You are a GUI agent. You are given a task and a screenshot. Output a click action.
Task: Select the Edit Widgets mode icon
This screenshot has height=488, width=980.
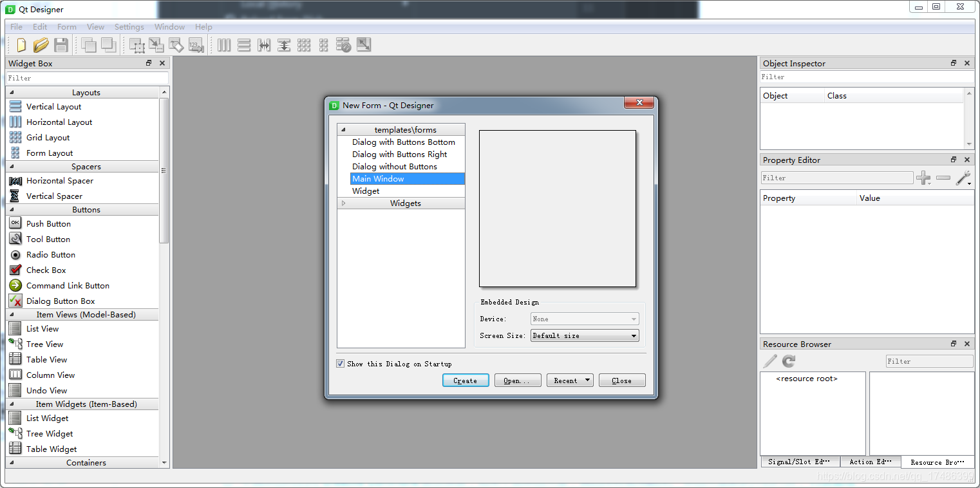pos(137,45)
